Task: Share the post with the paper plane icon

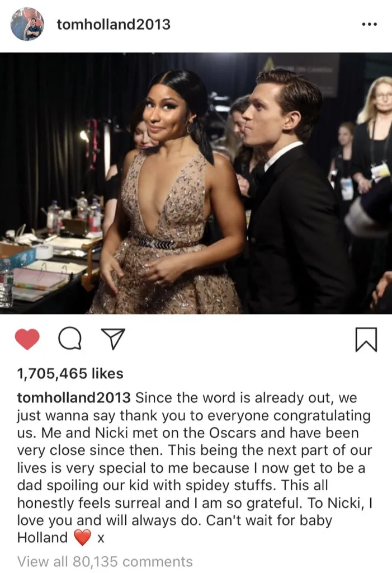Action: tap(113, 339)
